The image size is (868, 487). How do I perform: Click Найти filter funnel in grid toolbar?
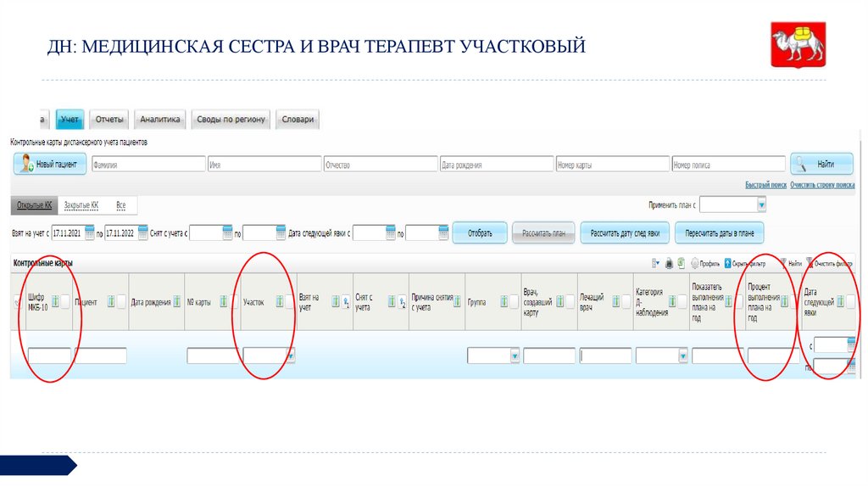click(783, 263)
